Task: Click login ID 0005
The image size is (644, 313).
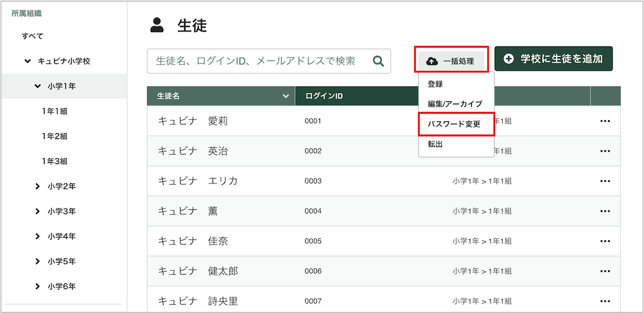Action: (313, 241)
